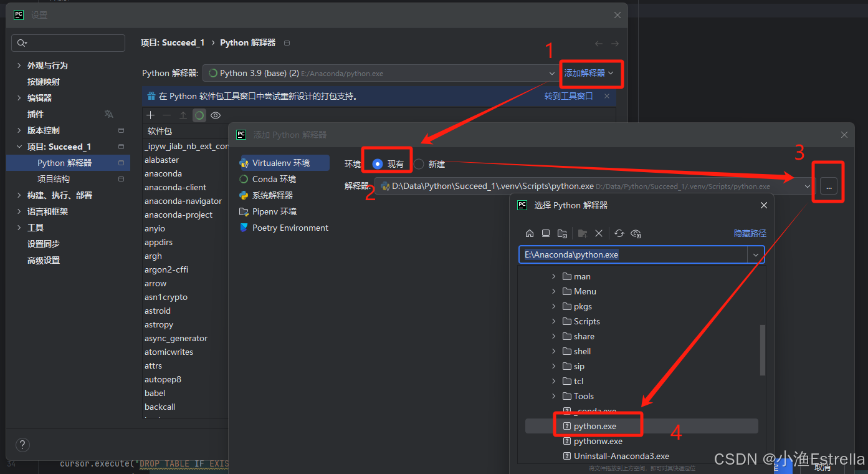Click the delete X icon in file chooser toolbar
The image size is (868, 474).
(x=599, y=233)
